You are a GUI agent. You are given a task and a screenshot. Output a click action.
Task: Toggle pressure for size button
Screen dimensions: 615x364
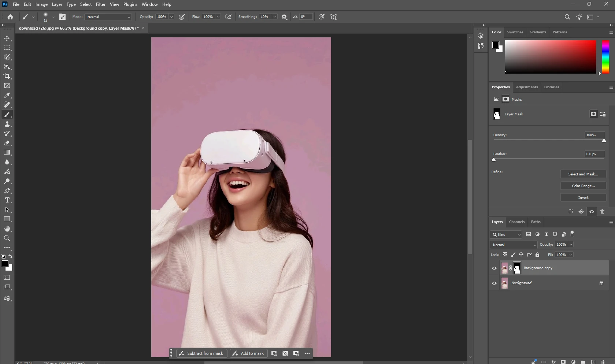(322, 17)
